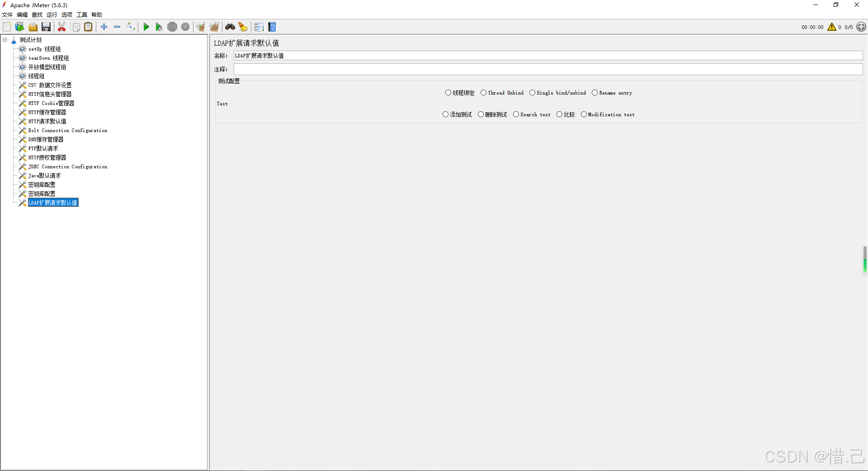Viewport: 868px width, 471px height.
Task: Select the Java默认请求 tree node
Action: click(44, 176)
